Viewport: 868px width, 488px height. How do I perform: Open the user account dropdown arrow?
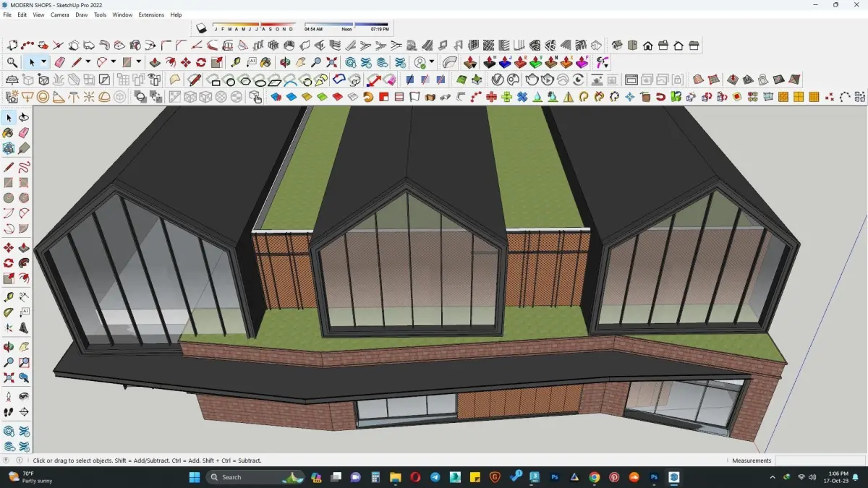tap(431, 63)
